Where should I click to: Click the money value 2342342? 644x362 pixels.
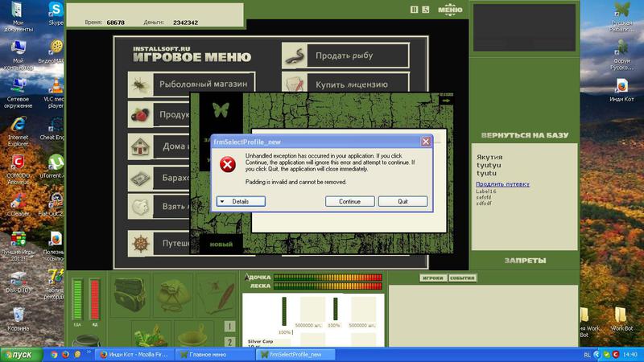pos(185,23)
